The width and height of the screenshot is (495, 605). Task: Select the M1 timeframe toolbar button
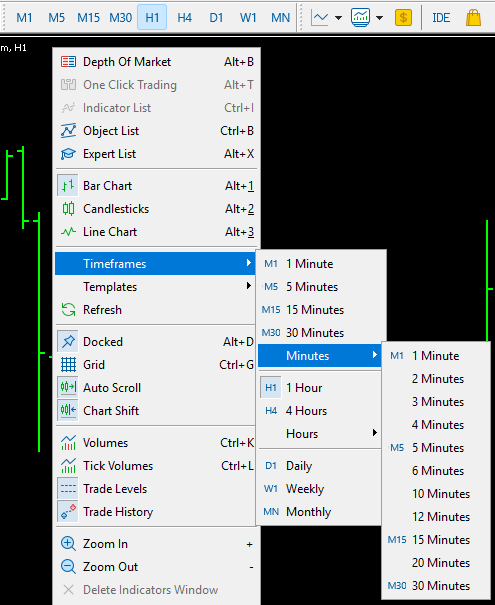tap(24, 17)
